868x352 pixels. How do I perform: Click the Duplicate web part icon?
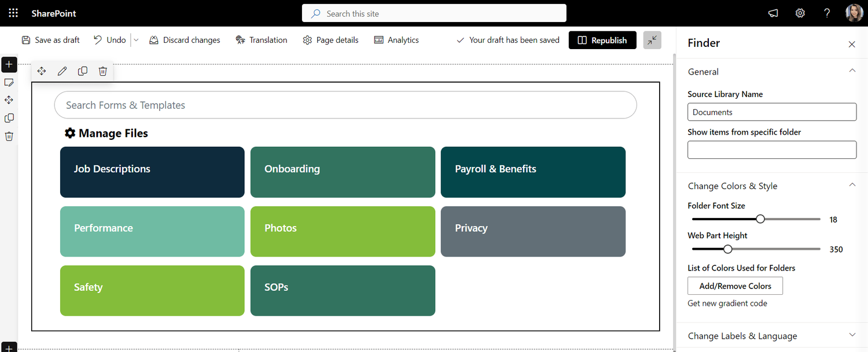83,71
